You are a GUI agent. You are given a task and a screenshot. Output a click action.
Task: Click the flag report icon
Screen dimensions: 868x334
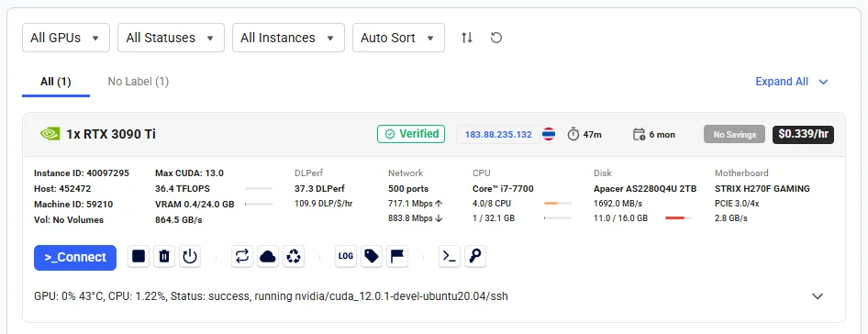coord(397,256)
